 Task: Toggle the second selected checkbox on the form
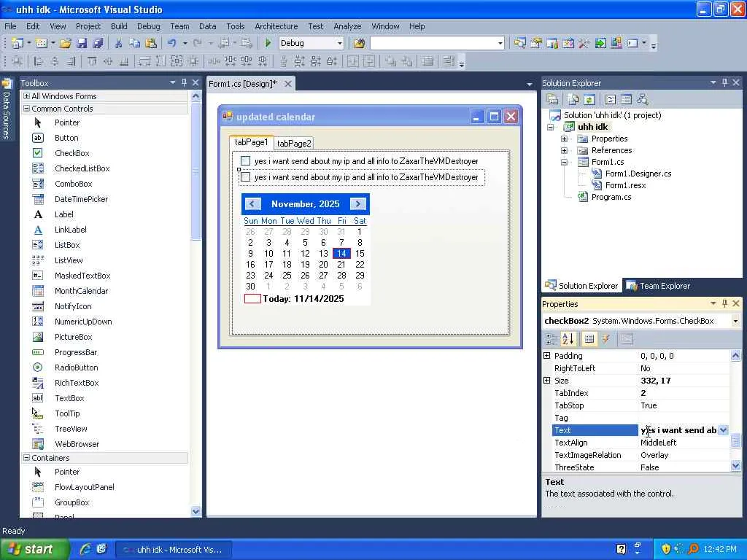click(245, 177)
